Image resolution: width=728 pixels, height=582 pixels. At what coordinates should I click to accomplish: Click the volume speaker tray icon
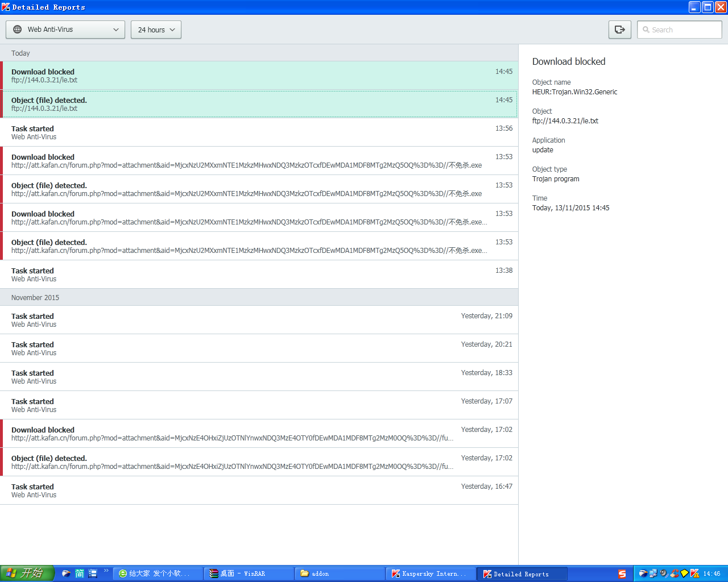click(x=664, y=574)
